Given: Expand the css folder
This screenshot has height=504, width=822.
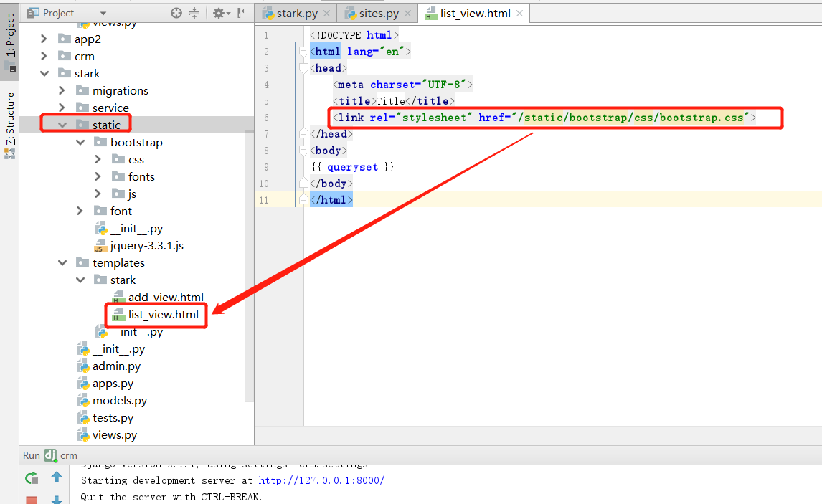Looking at the screenshot, I should coord(98,159).
